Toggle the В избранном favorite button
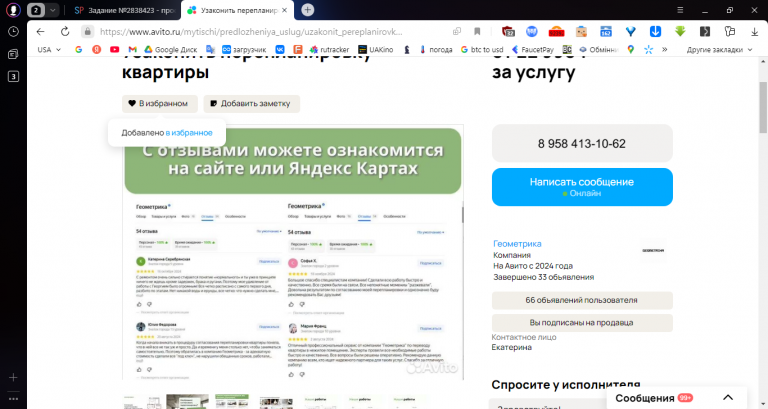This screenshot has height=409, width=768. (160, 103)
